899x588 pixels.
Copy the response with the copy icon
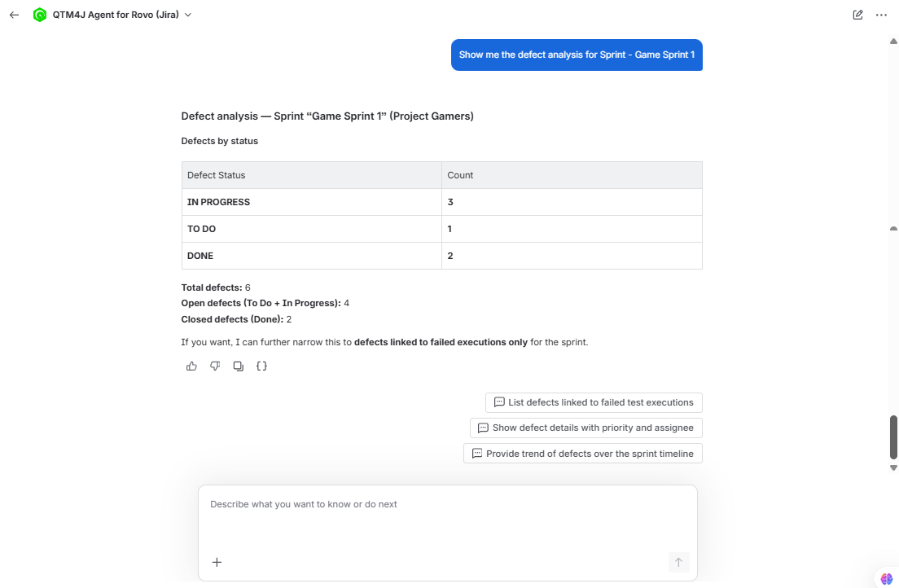[239, 366]
